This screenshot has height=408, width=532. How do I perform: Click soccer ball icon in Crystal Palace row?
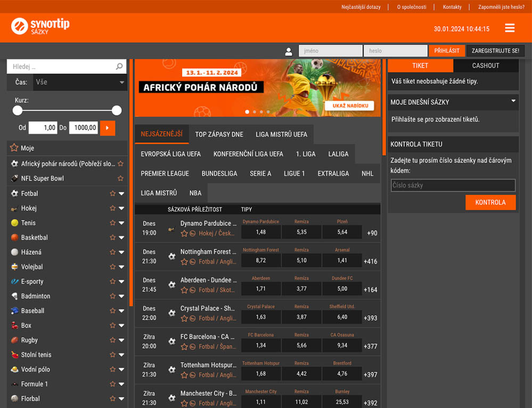click(172, 313)
